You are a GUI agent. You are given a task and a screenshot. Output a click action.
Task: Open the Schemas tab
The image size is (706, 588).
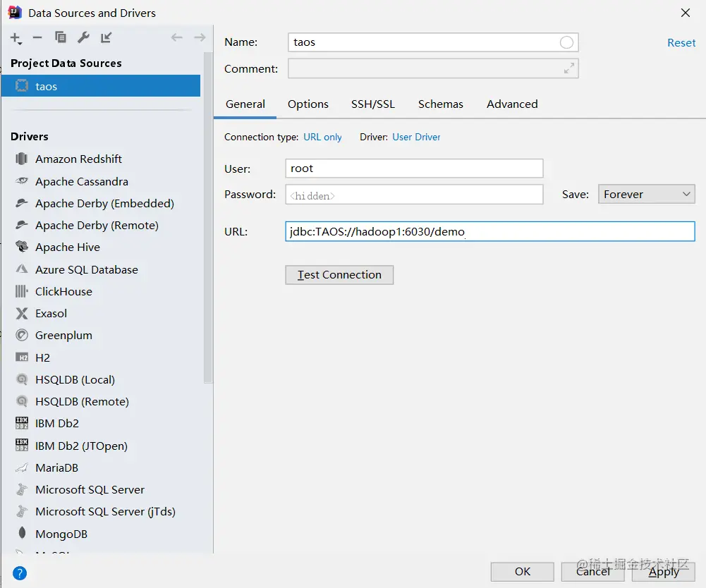tap(440, 104)
